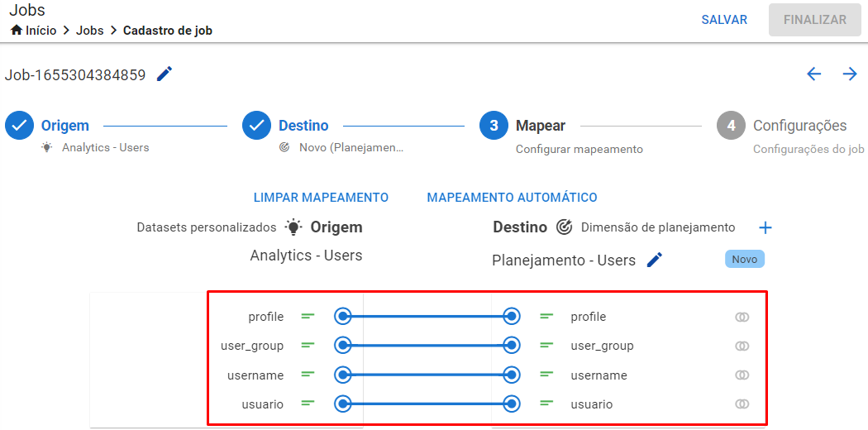Go to previous step with left arrow
The image size is (868, 430).
click(x=813, y=74)
